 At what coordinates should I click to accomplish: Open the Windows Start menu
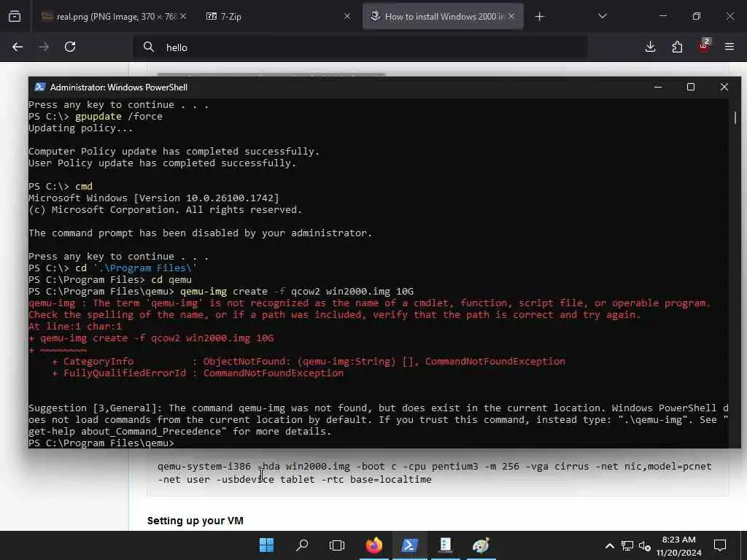click(x=266, y=545)
